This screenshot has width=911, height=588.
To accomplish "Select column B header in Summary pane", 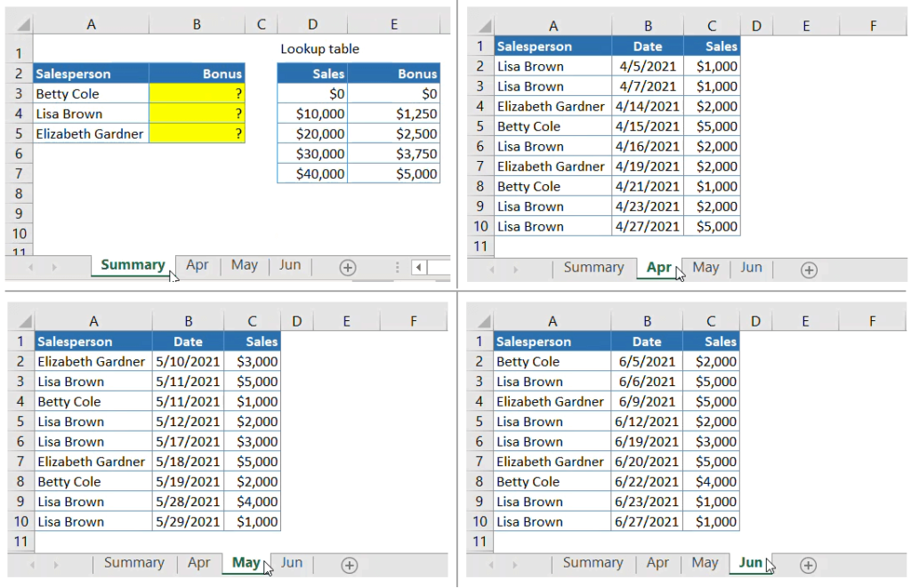I will coord(197,24).
